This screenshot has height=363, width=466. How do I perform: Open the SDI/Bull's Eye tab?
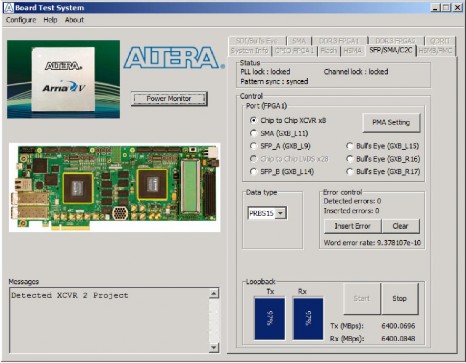[257, 41]
